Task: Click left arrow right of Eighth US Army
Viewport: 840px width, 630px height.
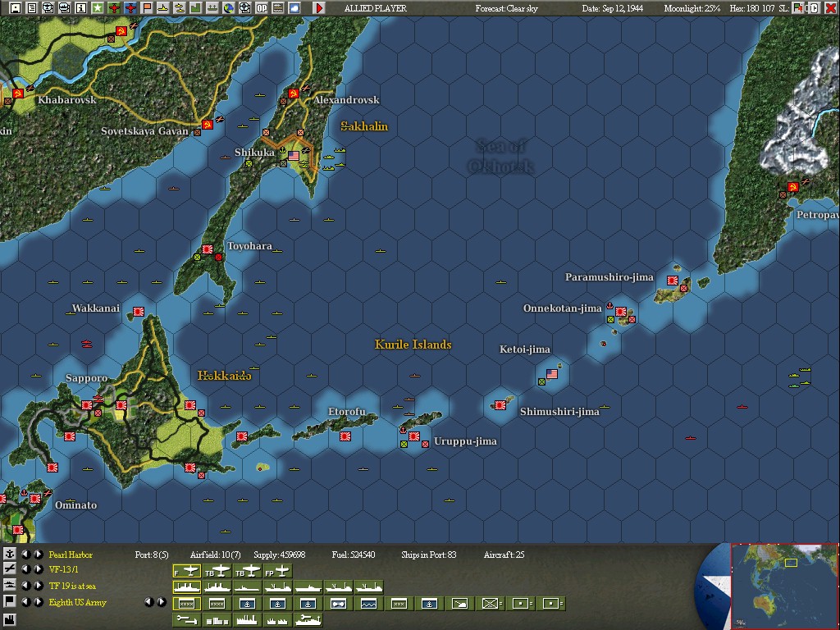Action: point(149,602)
